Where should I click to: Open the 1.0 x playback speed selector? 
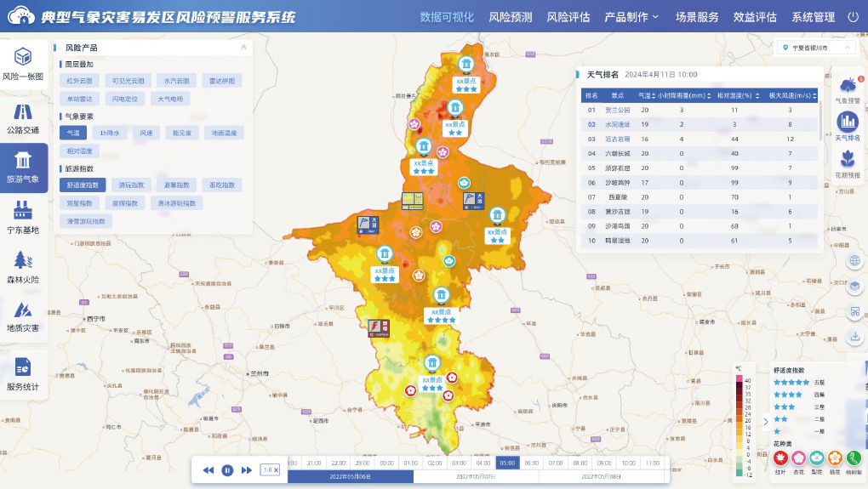click(270, 469)
